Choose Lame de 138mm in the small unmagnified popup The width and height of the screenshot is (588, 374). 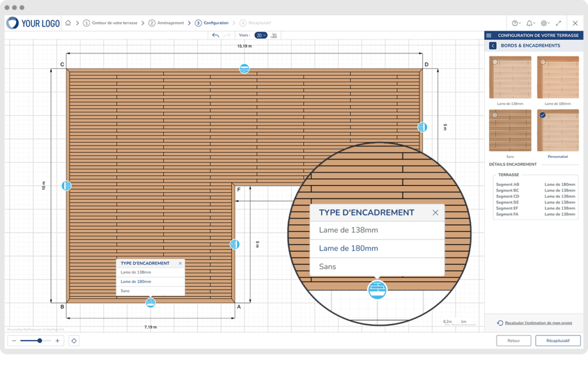pyautogui.click(x=150, y=272)
